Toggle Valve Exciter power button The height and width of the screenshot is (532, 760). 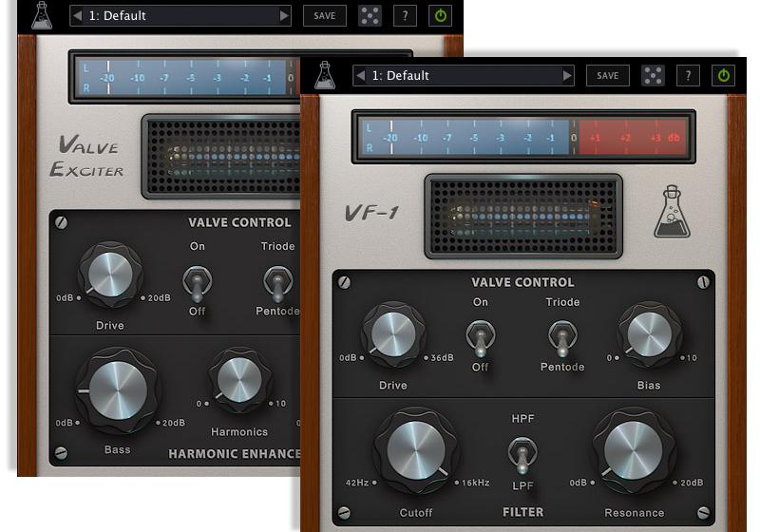(440, 15)
